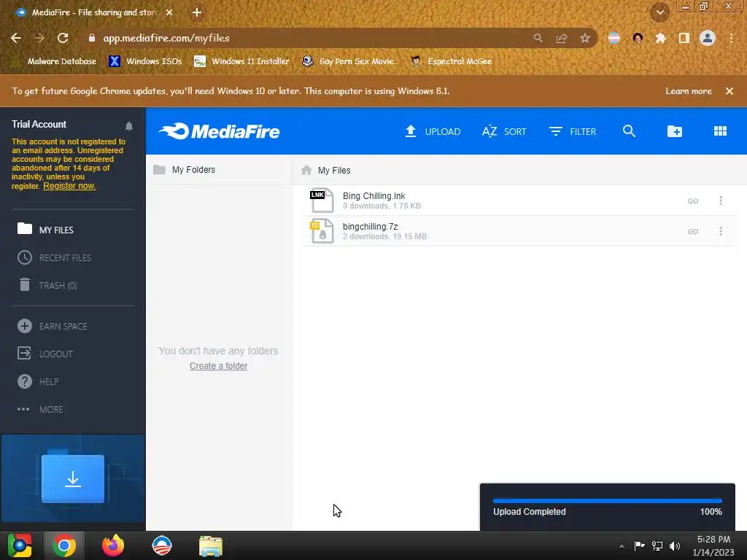Click the zoom magnifier icon in address bar

point(538,38)
